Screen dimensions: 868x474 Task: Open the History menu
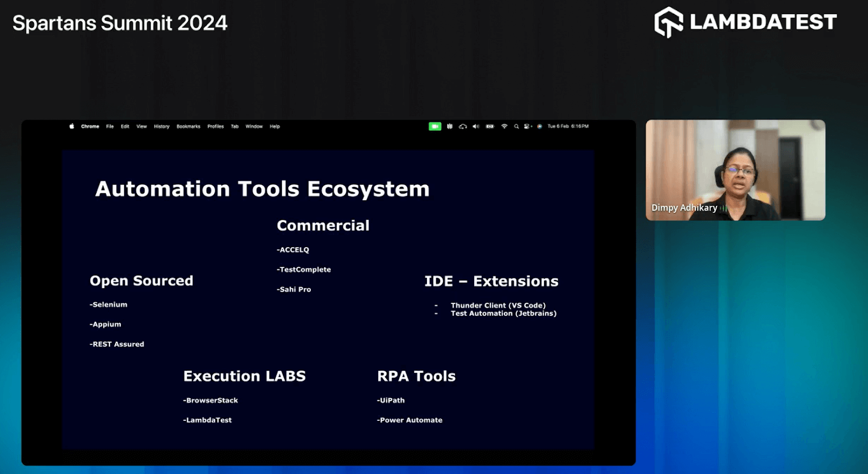click(162, 127)
